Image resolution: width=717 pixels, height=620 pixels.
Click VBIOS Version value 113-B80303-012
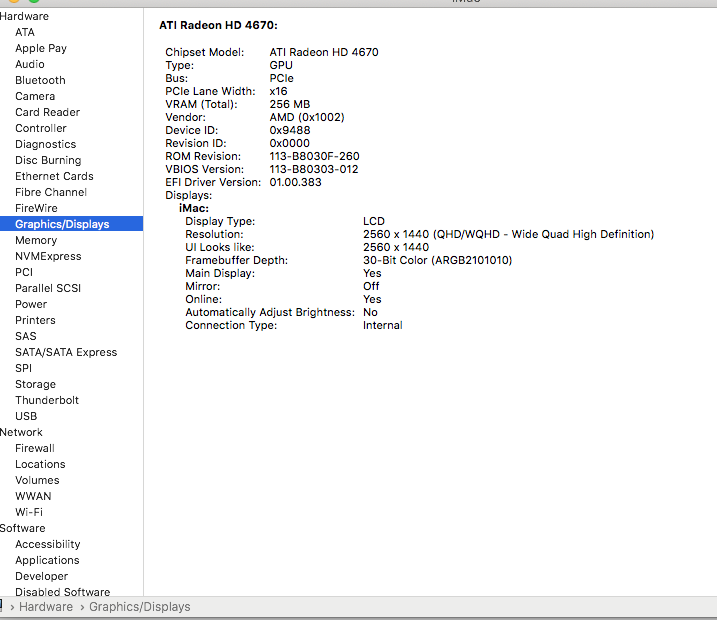[314, 169]
